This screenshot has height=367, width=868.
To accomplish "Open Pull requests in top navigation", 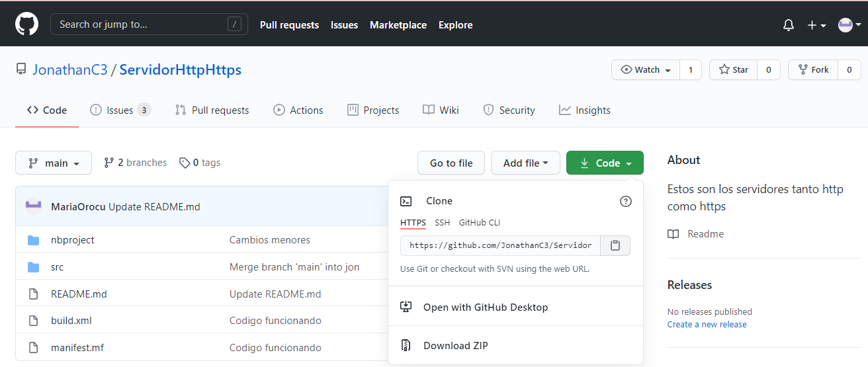I will click(289, 25).
